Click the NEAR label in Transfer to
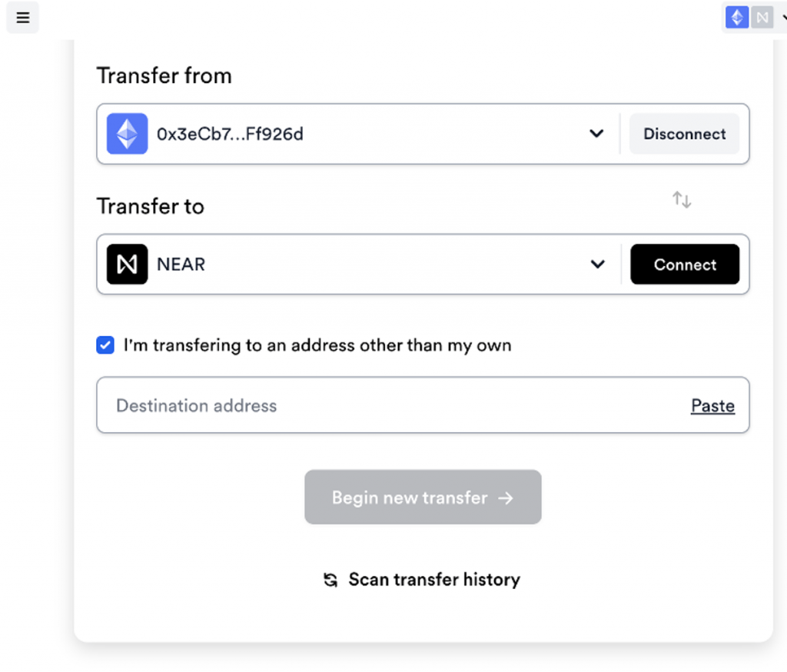Viewport: 787px width, 672px height. tap(181, 264)
